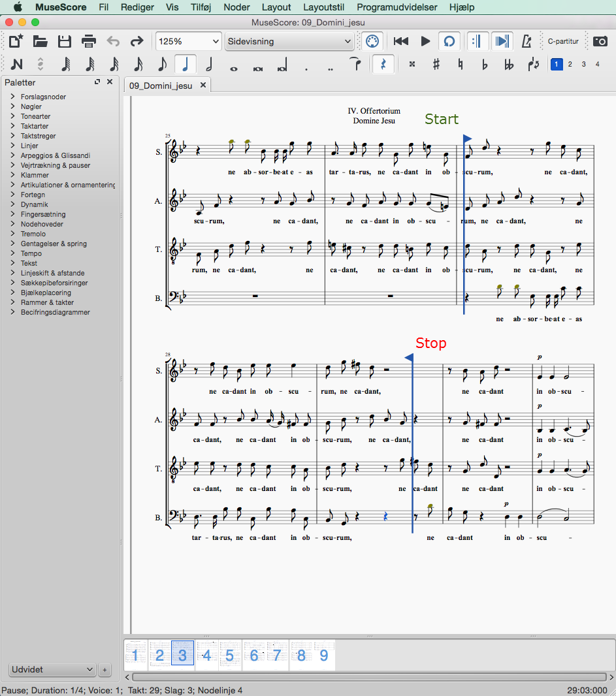Open the Apple menu
Image resolution: width=616 pixels, height=696 pixels.
point(18,7)
